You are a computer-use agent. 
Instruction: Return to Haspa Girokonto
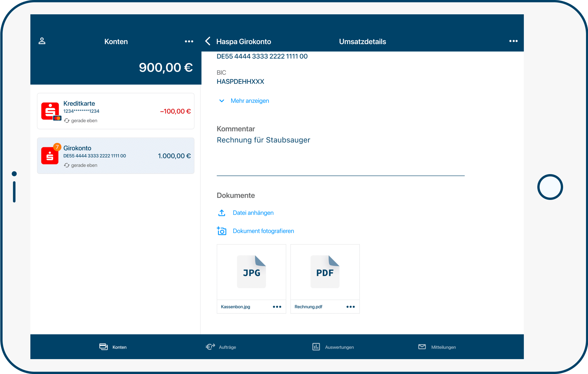pyautogui.click(x=244, y=42)
